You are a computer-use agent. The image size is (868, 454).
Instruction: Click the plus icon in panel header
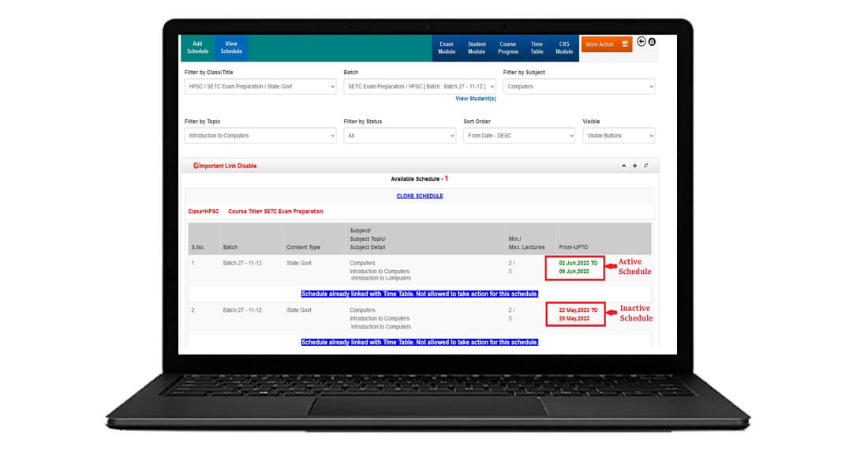click(x=634, y=166)
